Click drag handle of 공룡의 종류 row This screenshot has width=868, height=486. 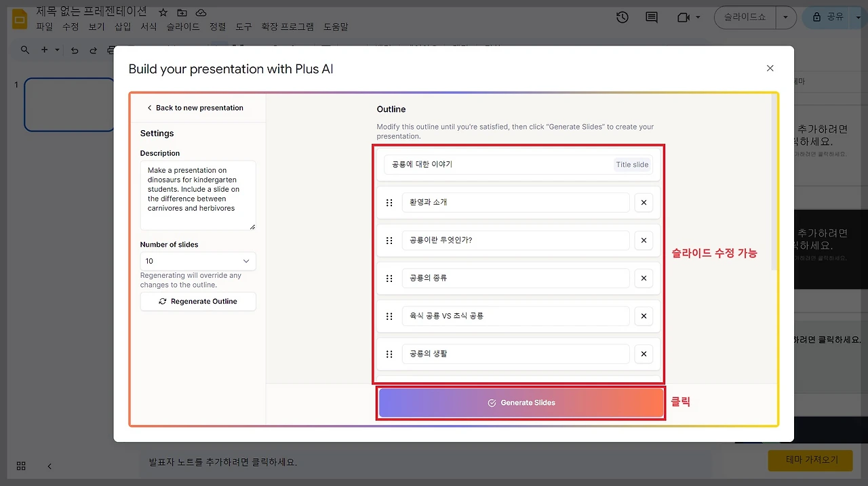tap(389, 278)
